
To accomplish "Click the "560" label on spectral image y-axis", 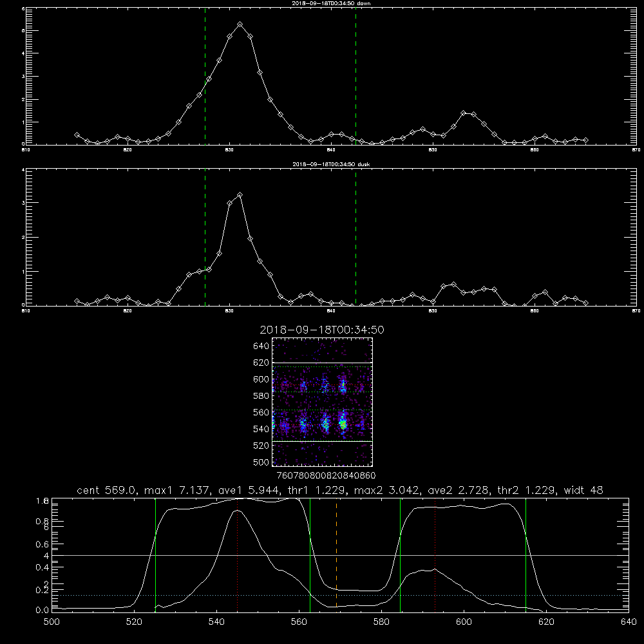I will tap(261, 412).
